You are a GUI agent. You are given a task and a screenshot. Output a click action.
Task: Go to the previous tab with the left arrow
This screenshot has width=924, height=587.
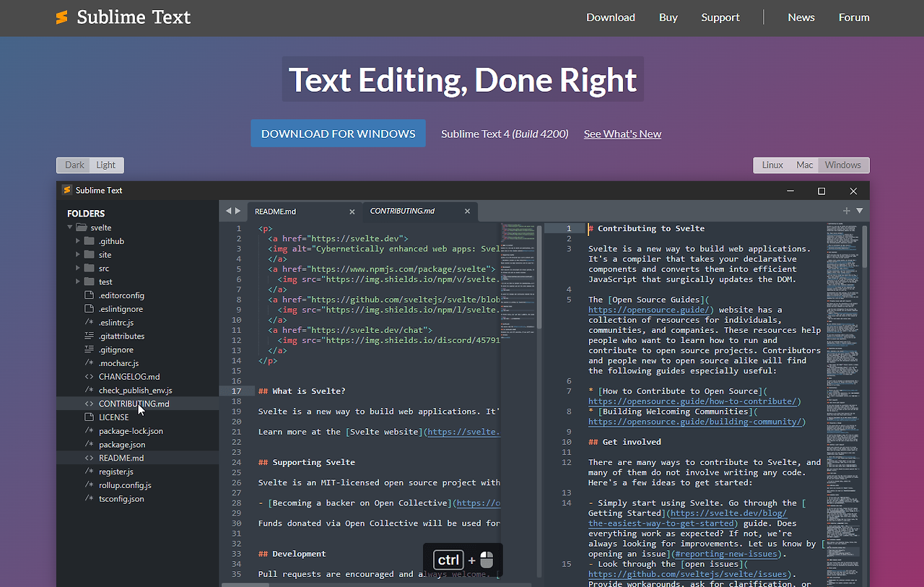click(229, 211)
